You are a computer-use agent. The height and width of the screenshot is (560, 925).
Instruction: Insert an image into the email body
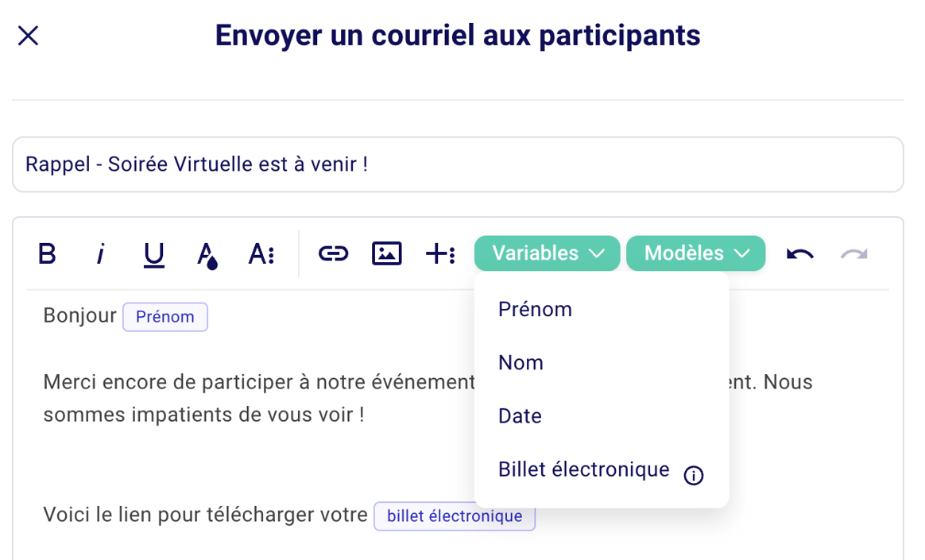pos(386,253)
